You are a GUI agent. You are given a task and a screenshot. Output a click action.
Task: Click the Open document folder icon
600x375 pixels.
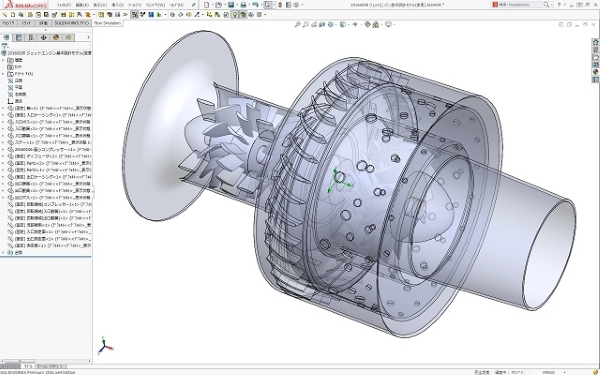point(218,5)
